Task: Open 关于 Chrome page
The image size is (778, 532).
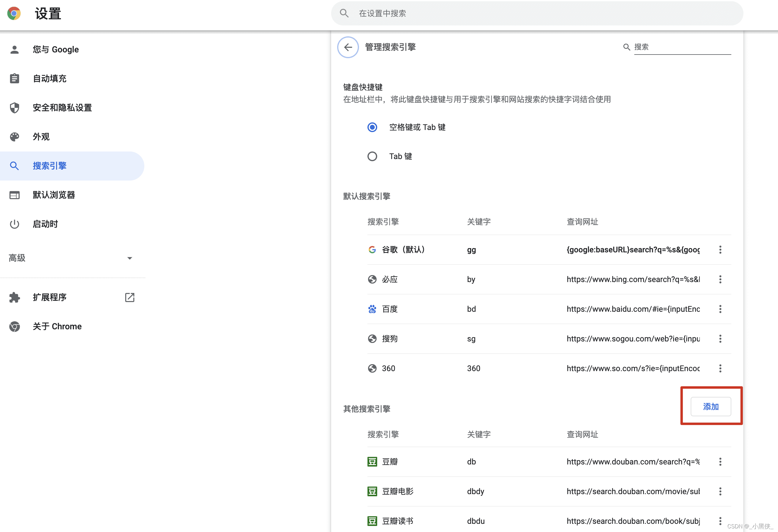Action: pyautogui.click(x=72, y=327)
